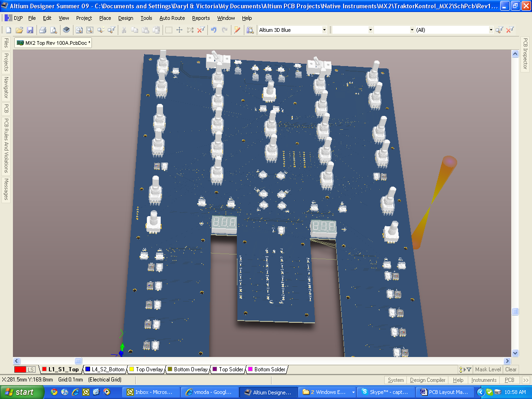This screenshot has height=399, width=532.
Task: Click the Move objects cross icon
Action: click(179, 30)
